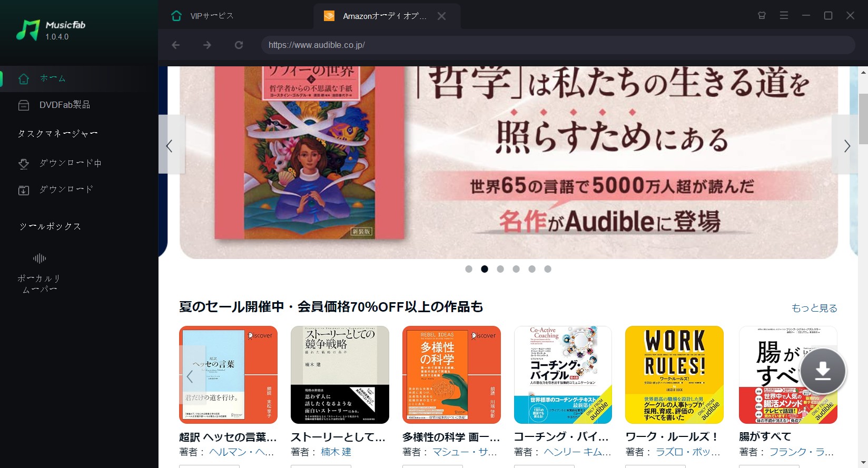
Task: Click title link 多様性の科学
Action: click(451, 437)
